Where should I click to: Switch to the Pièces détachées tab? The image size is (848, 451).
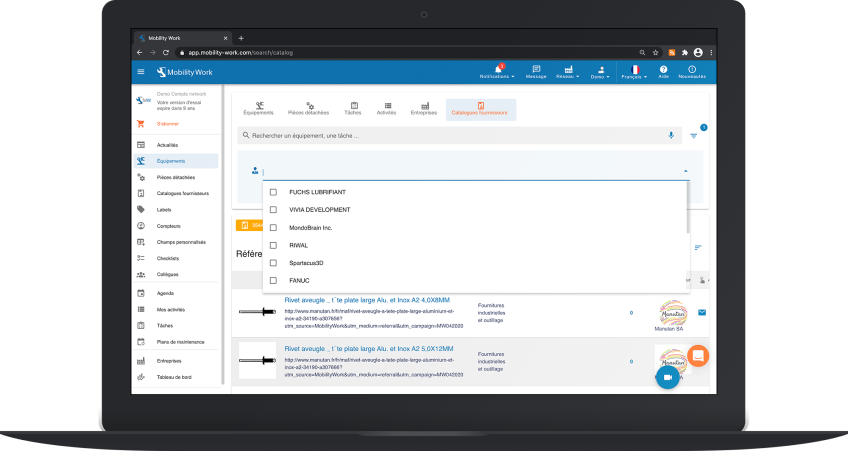click(308, 109)
